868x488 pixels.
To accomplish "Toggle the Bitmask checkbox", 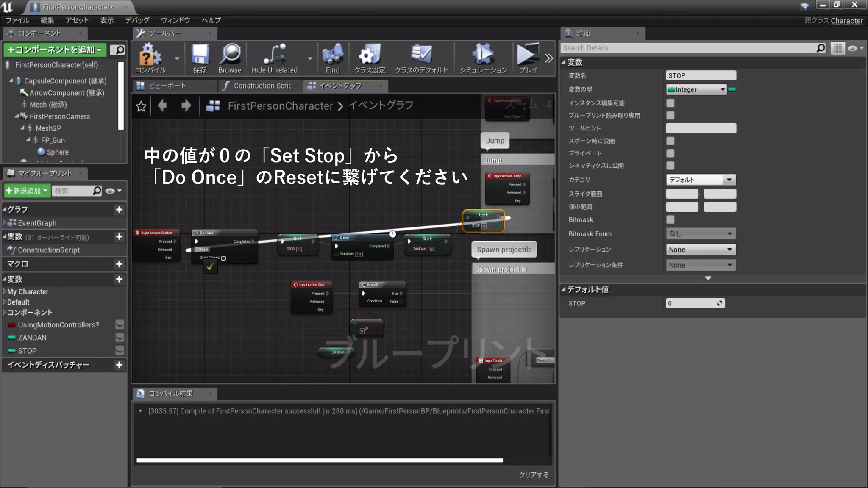I will [x=670, y=219].
